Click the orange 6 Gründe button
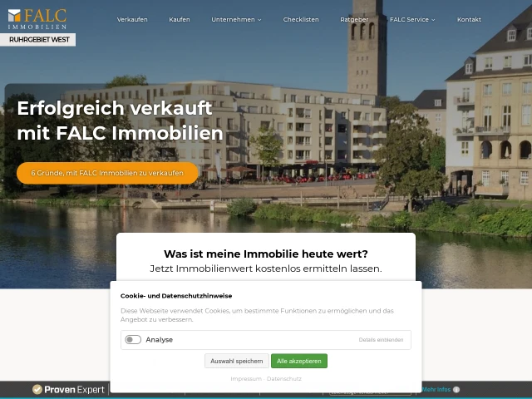Viewport: 532px width, 399px height. click(107, 173)
